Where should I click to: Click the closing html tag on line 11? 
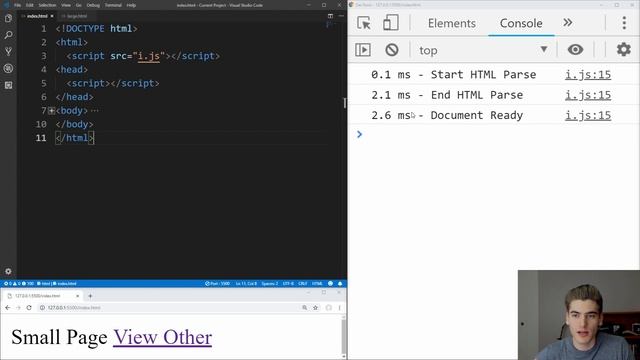(x=74, y=138)
